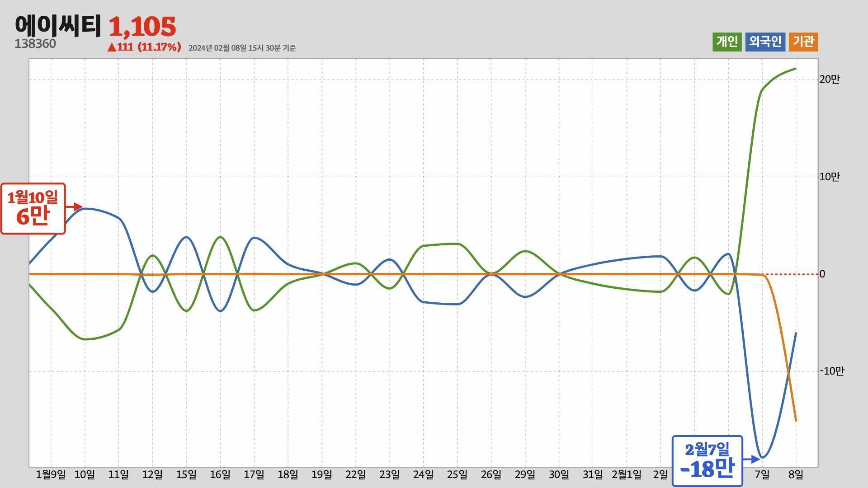Click the 24일 x-axis date label

pos(424,475)
